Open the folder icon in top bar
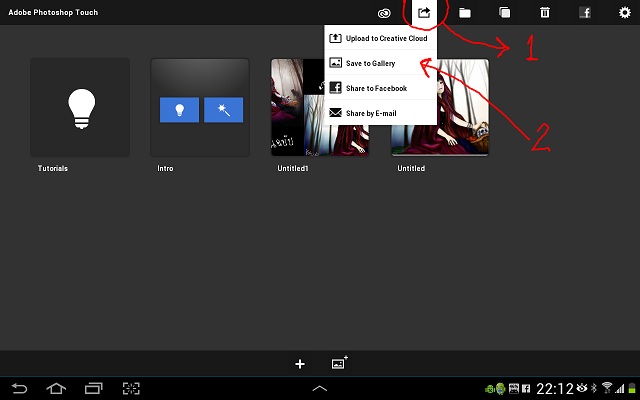Image resolution: width=640 pixels, height=400 pixels. point(464,13)
